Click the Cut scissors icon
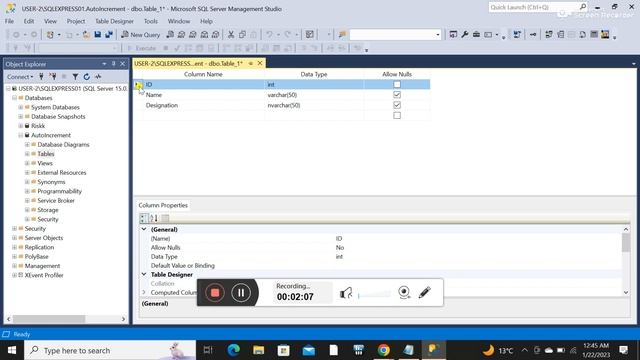 click(231, 35)
